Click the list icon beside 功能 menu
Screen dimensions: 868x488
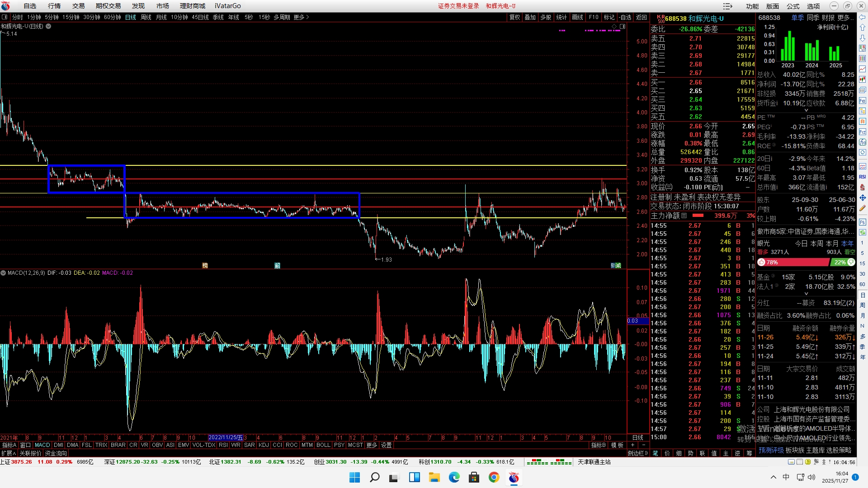[727, 6]
